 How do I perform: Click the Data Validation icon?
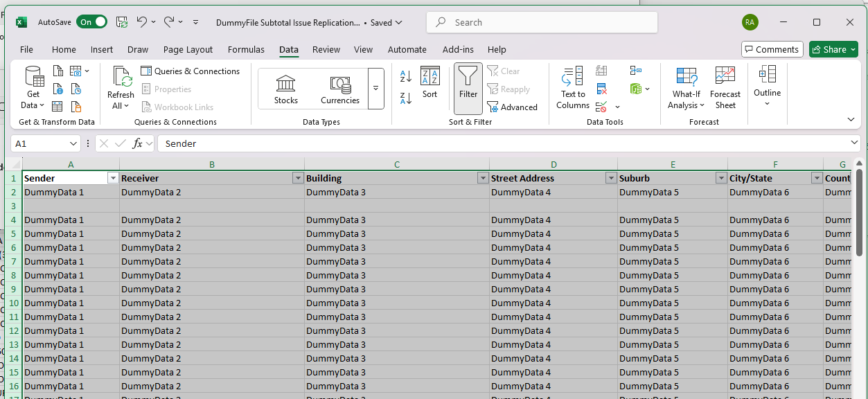click(x=601, y=107)
